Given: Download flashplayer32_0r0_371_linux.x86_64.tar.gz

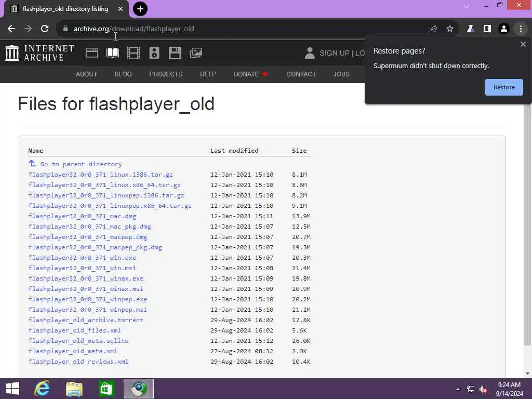Looking at the screenshot, I should 104,185.
